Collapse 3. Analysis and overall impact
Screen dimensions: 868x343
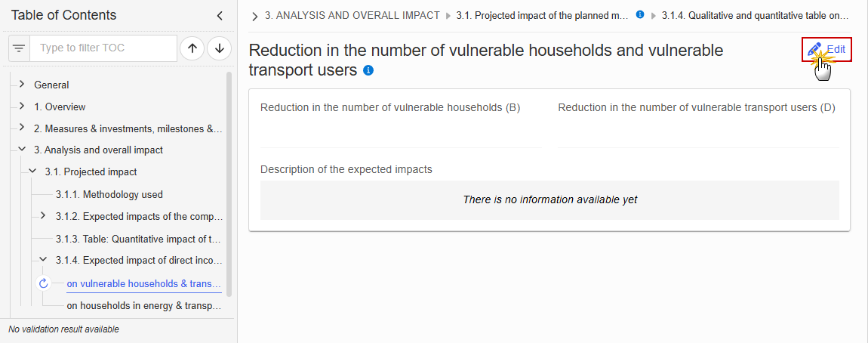[22, 150]
